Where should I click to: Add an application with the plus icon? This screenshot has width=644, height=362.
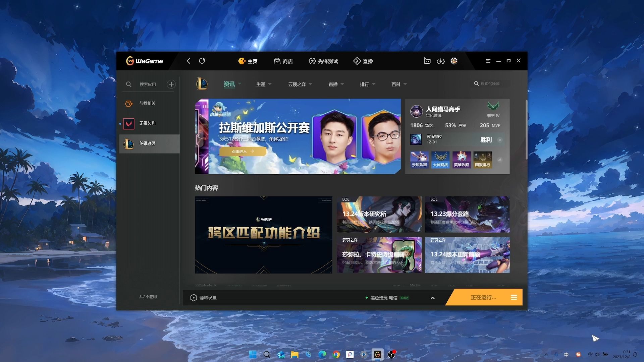171,84
